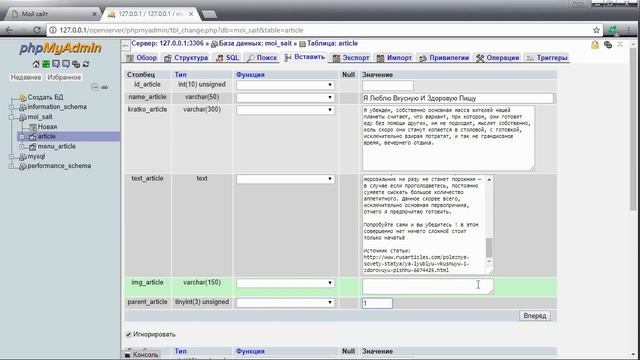Click the parent_article value field
The width and height of the screenshot is (640, 360).
coord(377,303)
